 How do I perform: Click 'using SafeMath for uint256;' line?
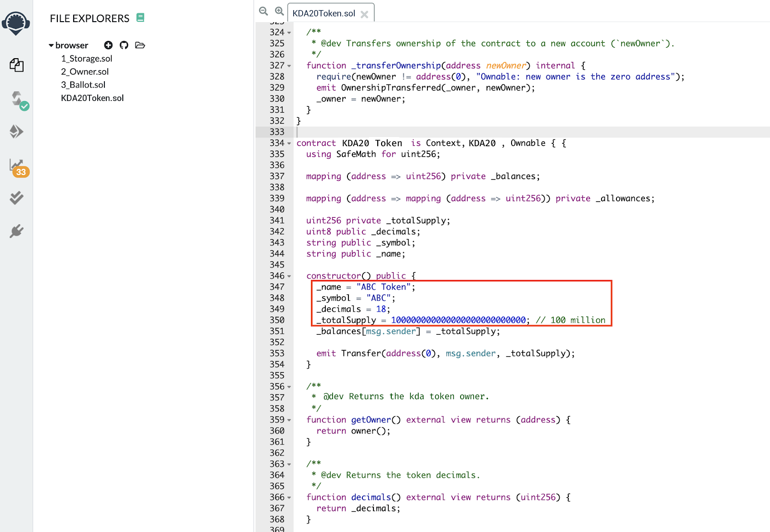[373, 154]
